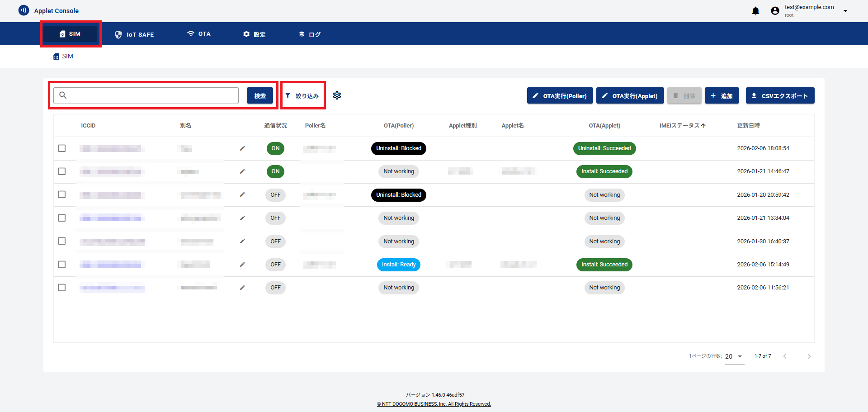The height and width of the screenshot is (412, 868).
Task: Go to the previous page chevron
Action: (x=785, y=356)
